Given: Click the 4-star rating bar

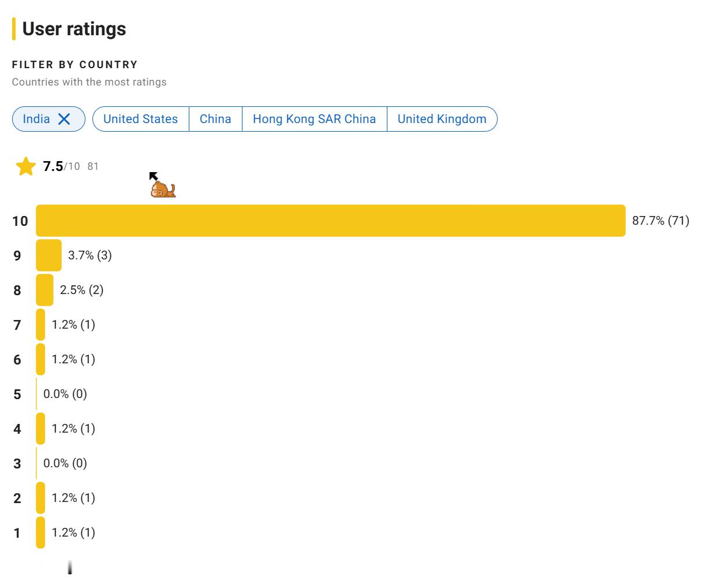Looking at the screenshot, I should pyautogui.click(x=40, y=429).
